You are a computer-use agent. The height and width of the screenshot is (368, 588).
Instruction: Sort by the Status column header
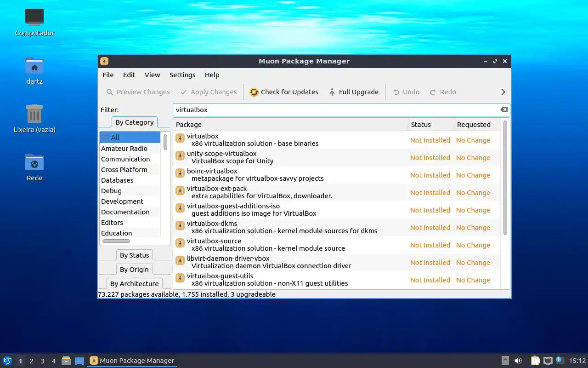coord(431,125)
